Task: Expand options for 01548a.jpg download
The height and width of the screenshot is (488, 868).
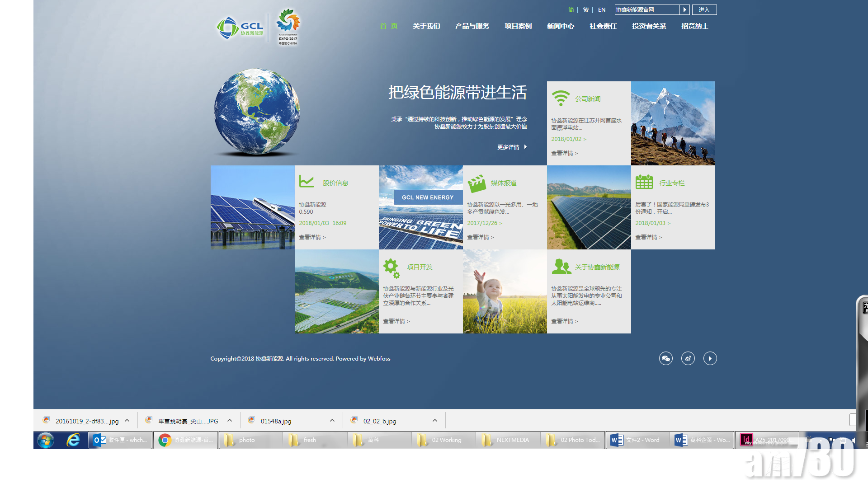Action: coord(332,421)
